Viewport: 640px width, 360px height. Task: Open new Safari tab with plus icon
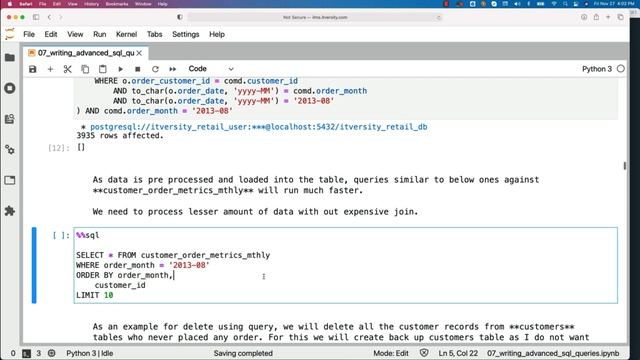click(x=608, y=17)
